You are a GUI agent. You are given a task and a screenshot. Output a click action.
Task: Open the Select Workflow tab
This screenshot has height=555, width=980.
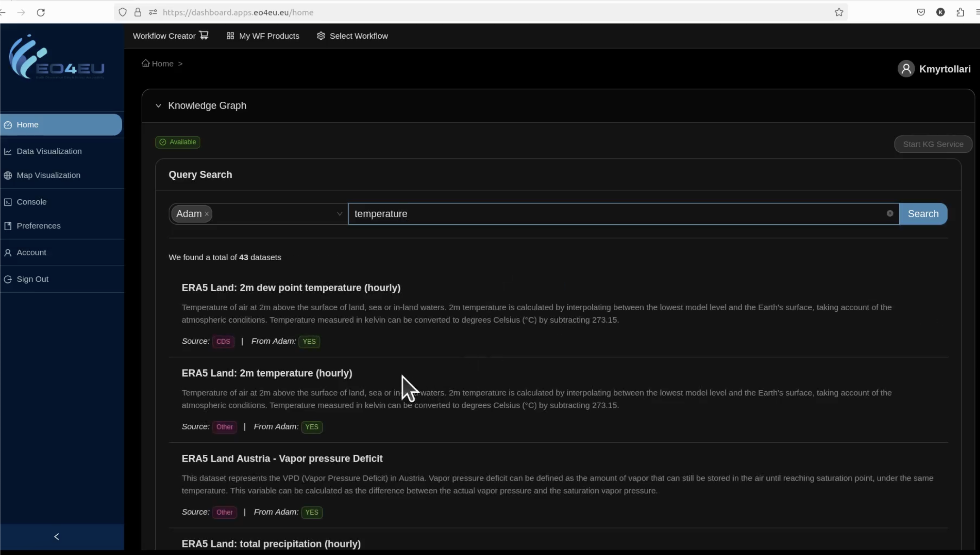[353, 36]
